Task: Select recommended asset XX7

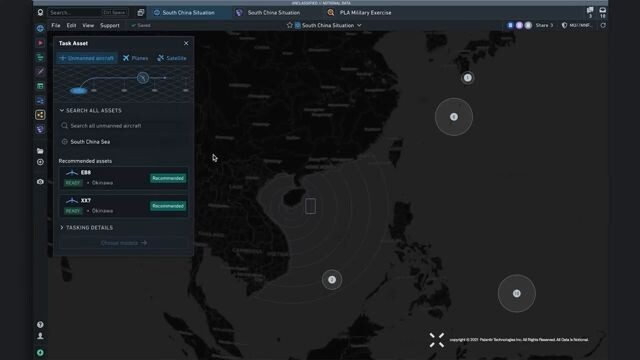Action: click(123, 206)
